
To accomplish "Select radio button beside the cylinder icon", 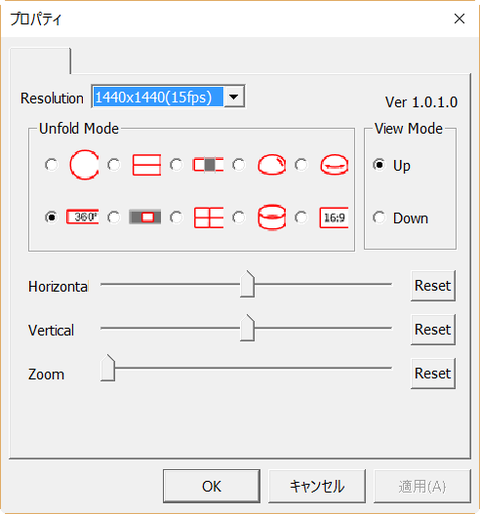I will [x=239, y=217].
